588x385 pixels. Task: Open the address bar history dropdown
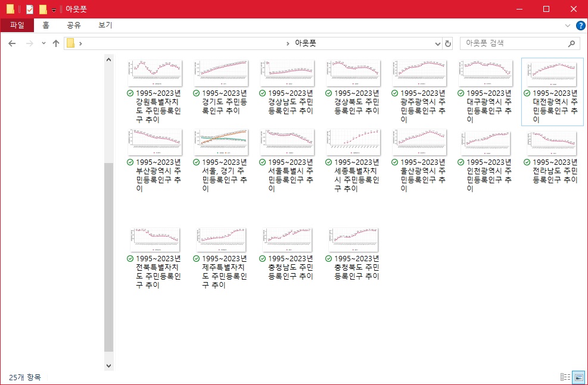438,43
